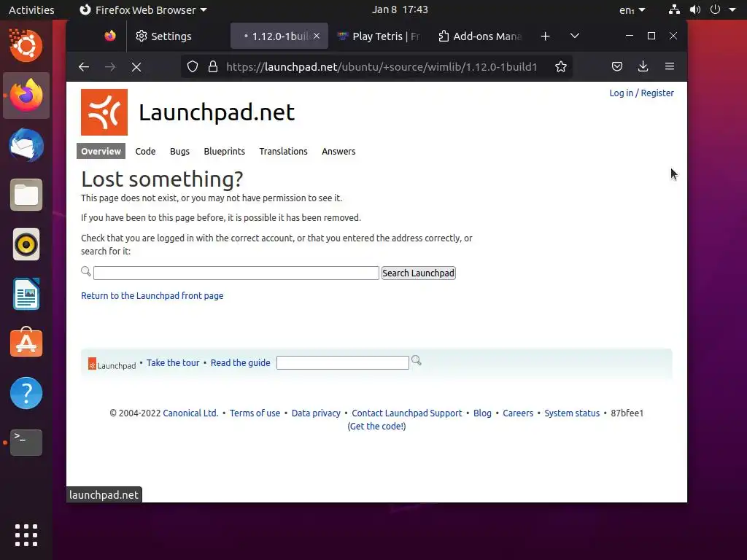Image resolution: width=747 pixels, height=560 pixels.
Task: Click the Get the code! link
Action: tap(376, 427)
